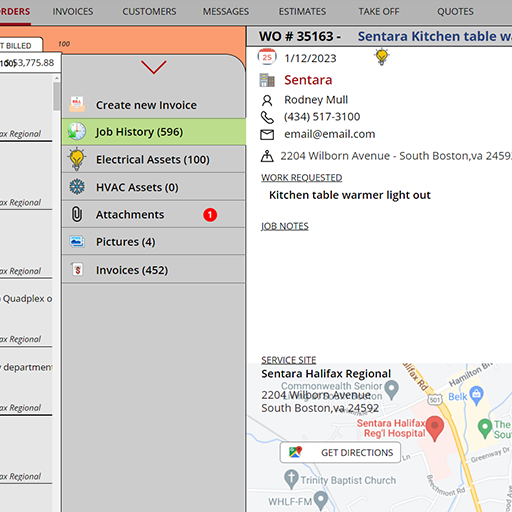Click the Pictures image icon
Screen dimensions: 512x512
(77, 241)
